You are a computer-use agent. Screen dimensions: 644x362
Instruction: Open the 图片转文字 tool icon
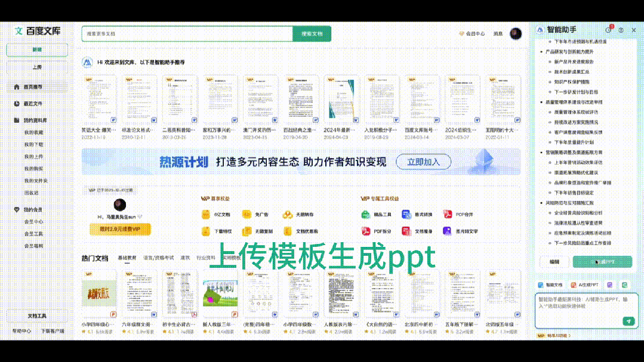(448, 231)
